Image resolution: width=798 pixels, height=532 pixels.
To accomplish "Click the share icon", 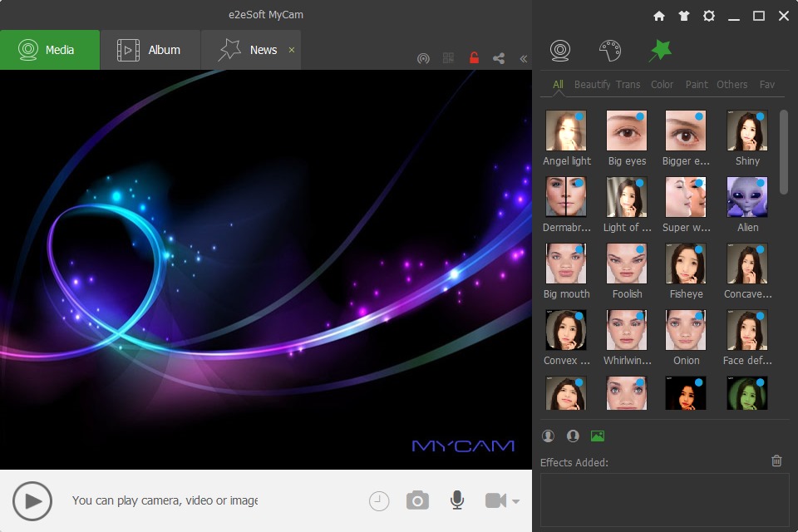I will (499, 58).
